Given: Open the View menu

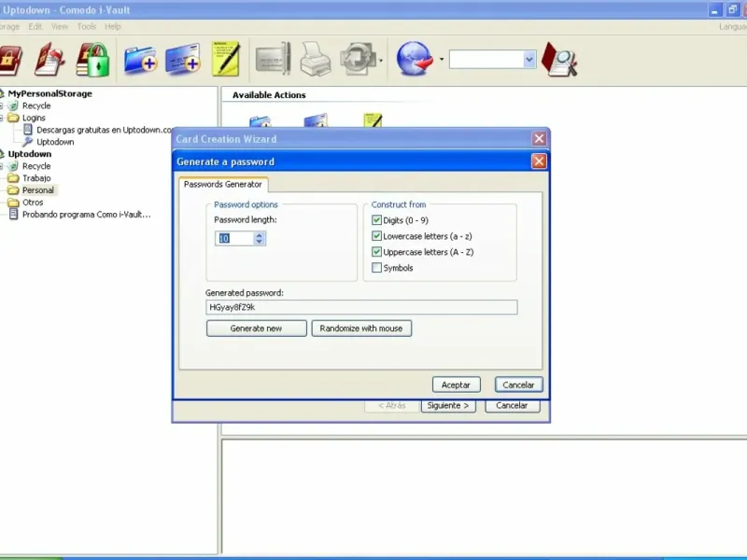Looking at the screenshot, I should pyautogui.click(x=60, y=27).
